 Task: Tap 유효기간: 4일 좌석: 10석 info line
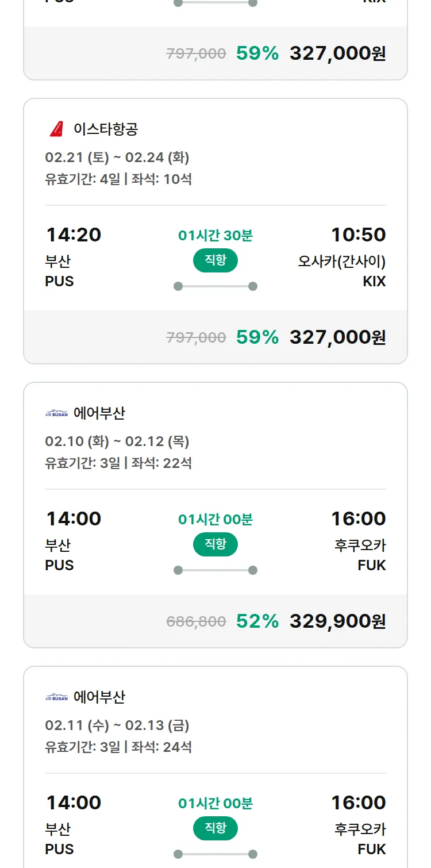[x=118, y=179]
